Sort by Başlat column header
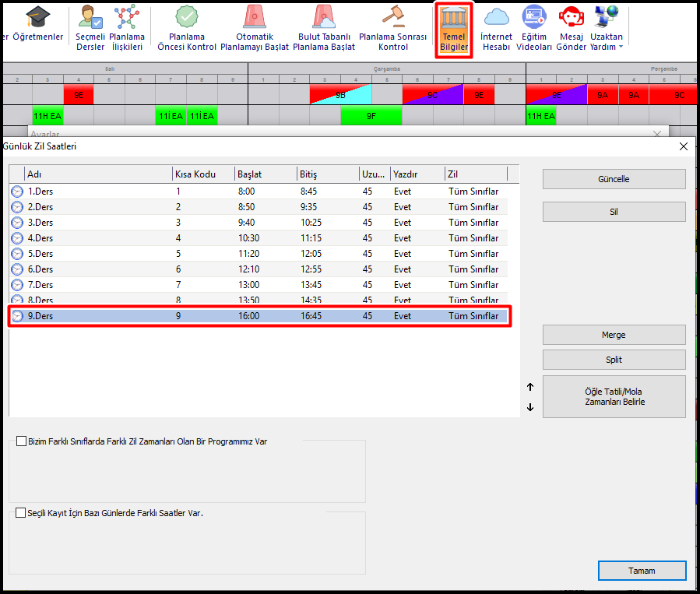 [266, 174]
